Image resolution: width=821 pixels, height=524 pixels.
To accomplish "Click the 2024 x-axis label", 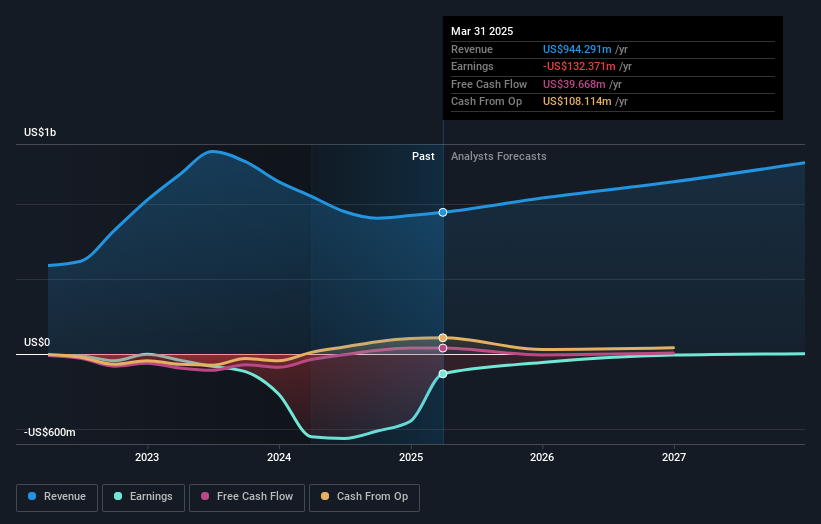I will pyautogui.click(x=279, y=457).
